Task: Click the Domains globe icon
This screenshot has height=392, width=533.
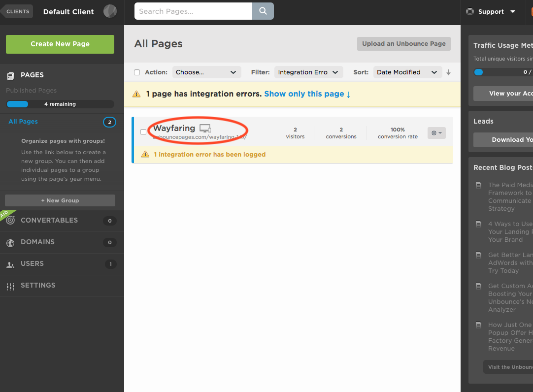Action: coord(10,243)
